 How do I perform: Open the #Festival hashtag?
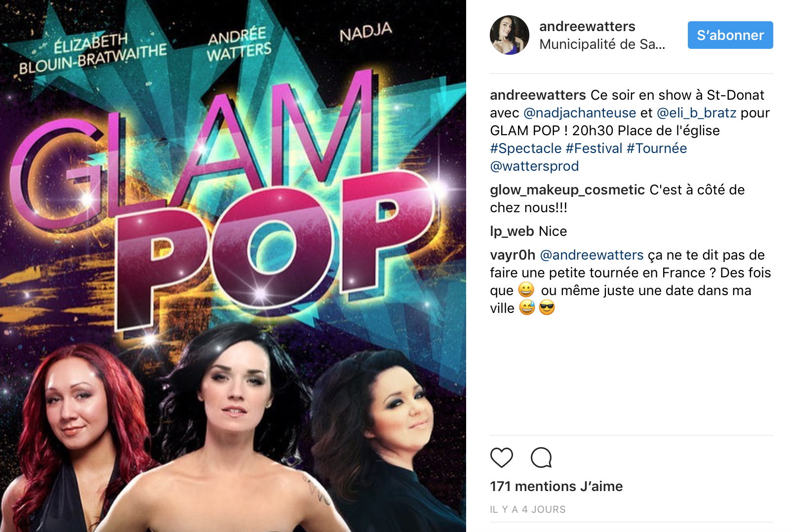click(594, 149)
